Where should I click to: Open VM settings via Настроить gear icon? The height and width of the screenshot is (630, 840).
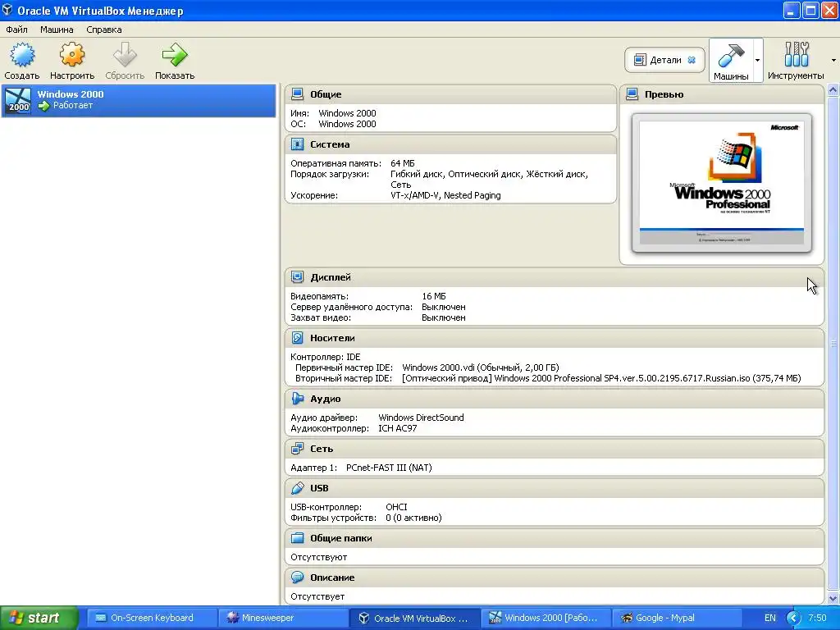72,55
